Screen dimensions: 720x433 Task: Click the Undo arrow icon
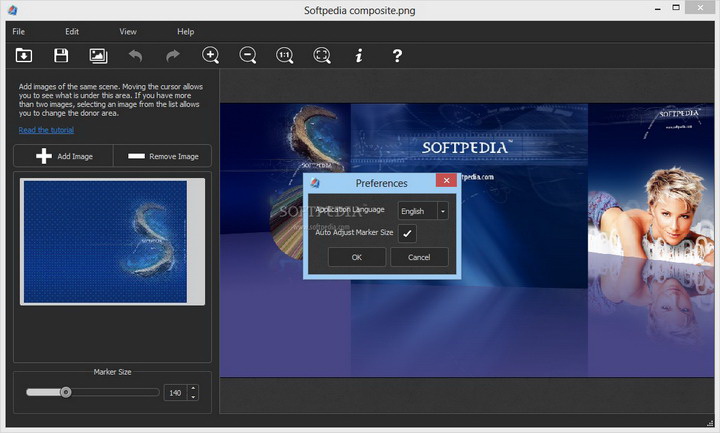(135, 56)
